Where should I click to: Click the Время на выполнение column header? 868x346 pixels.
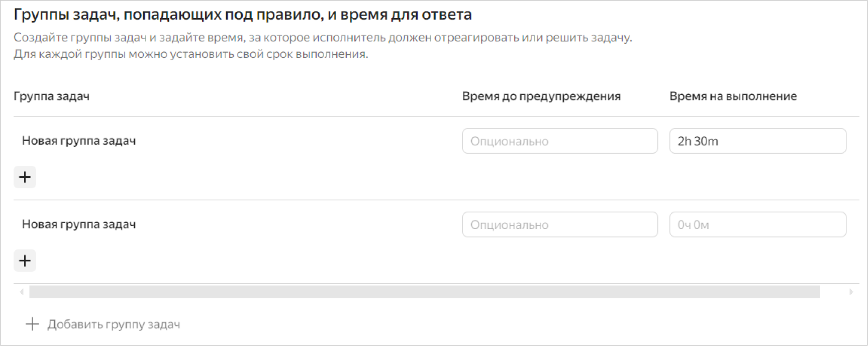[733, 96]
